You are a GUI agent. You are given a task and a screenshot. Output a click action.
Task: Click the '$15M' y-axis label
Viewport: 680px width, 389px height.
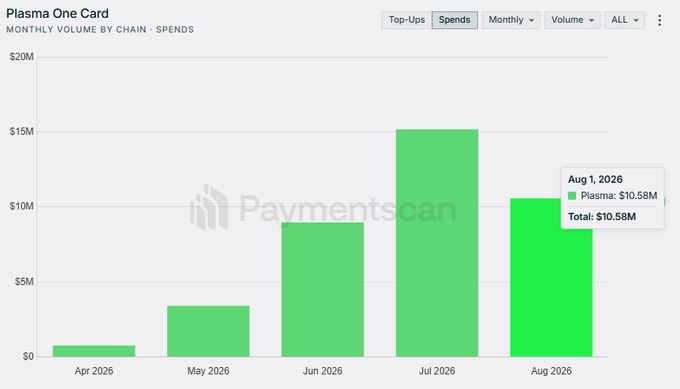[x=22, y=131]
